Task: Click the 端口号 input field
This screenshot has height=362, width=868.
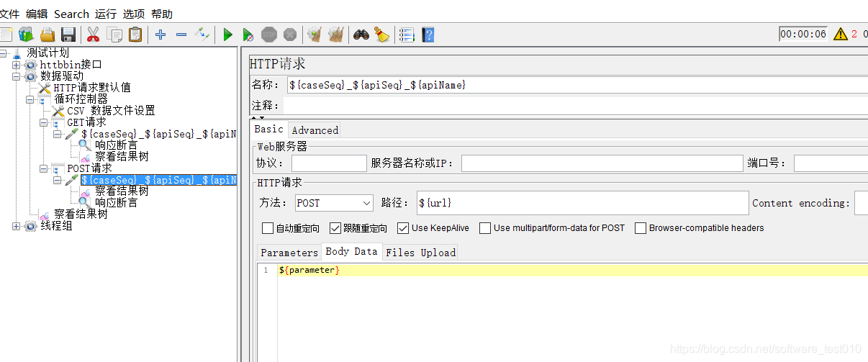Action: pyautogui.click(x=831, y=163)
